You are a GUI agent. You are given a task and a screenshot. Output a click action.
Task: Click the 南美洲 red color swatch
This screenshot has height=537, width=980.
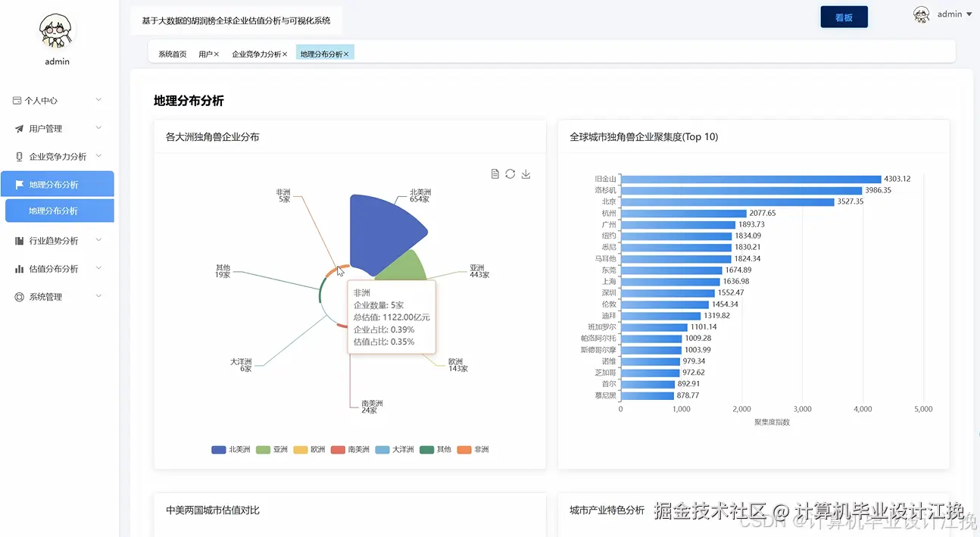[x=337, y=449]
